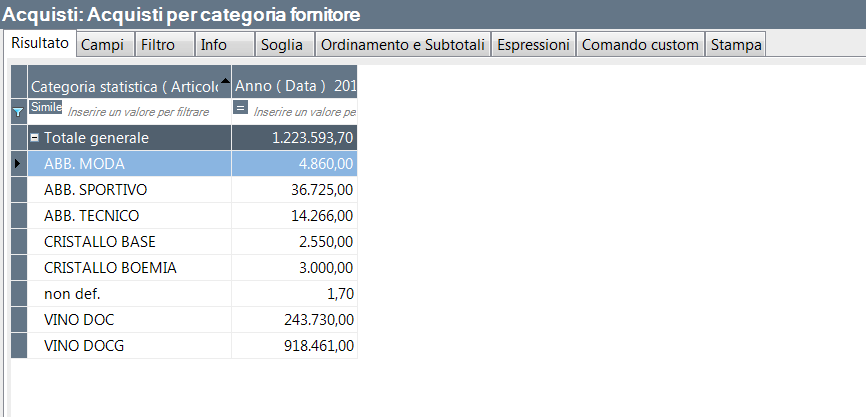Open Ordinamento e Subtotali tab
Image resolution: width=866 pixels, height=417 pixels.
404,45
